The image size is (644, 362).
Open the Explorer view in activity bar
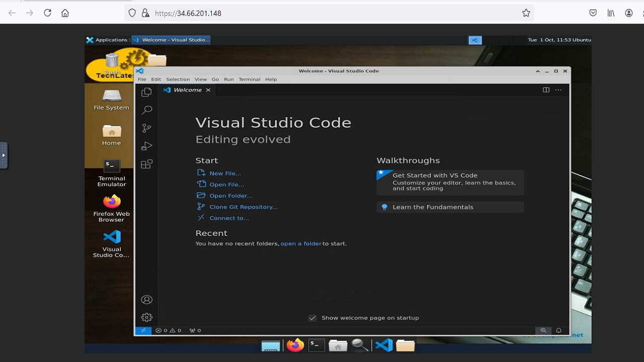coord(146,92)
